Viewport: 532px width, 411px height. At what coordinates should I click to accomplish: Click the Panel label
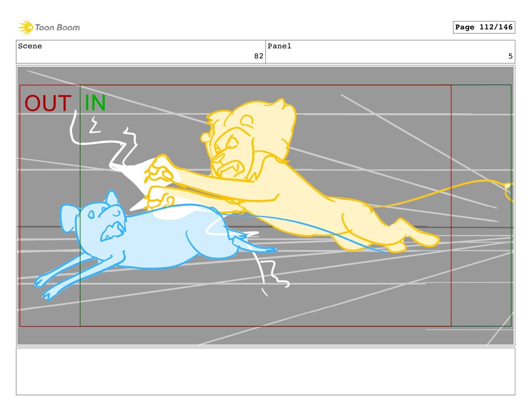[279, 46]
